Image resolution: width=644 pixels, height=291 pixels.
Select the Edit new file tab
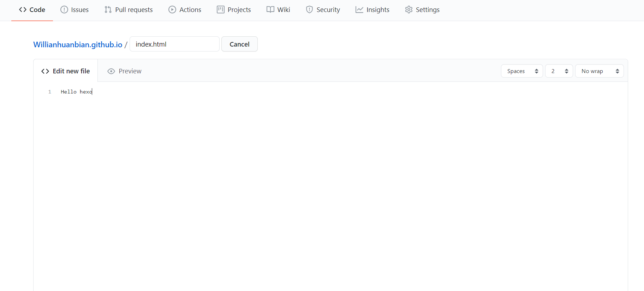point(66,71)
